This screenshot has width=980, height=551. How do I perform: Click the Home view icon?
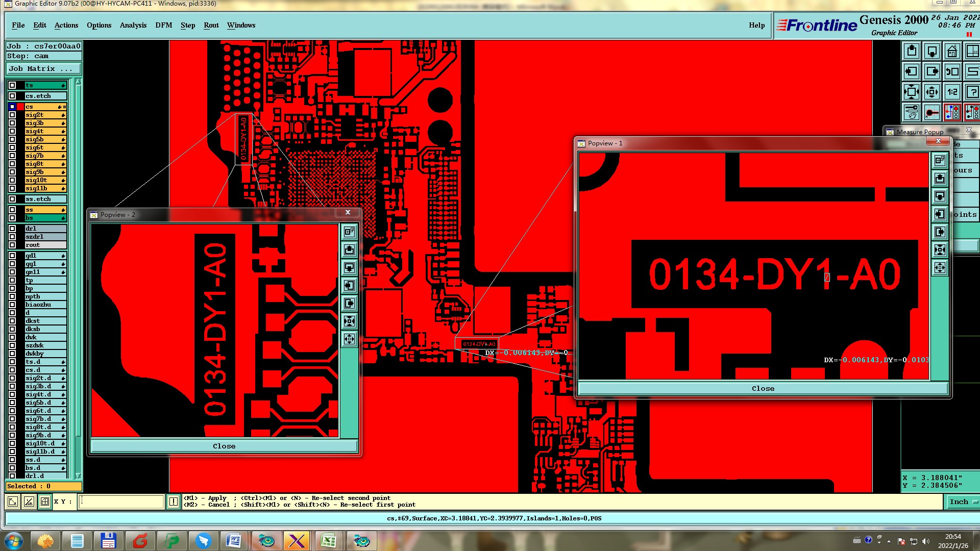tap(952, 51)
